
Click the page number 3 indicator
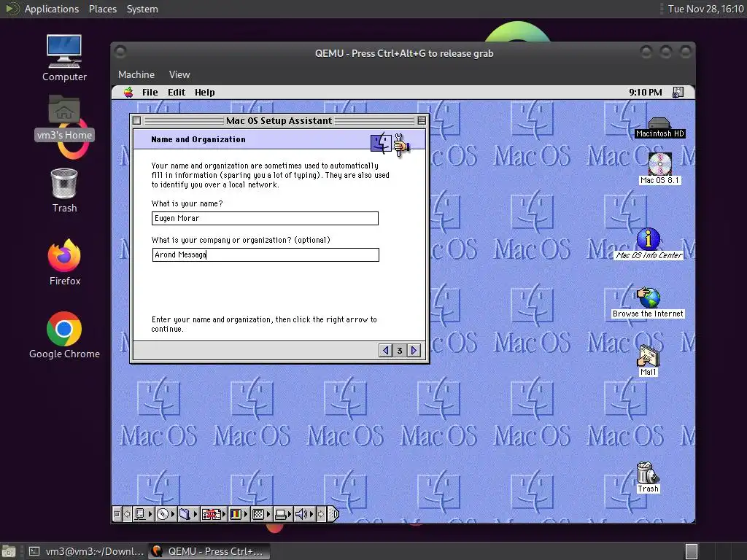pyautogui.click(x=400, y=351)
